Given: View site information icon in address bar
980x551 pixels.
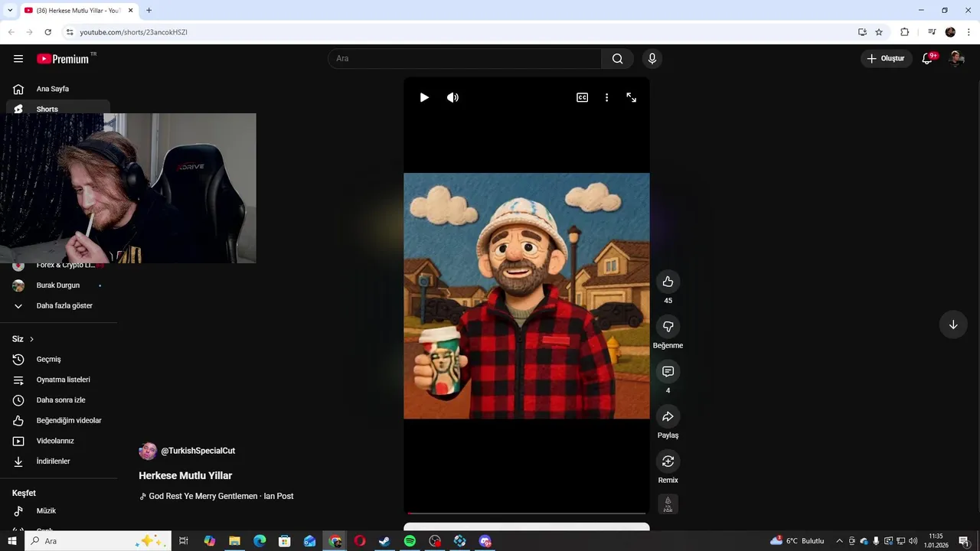Looking at the screenshot, I should tap(70, 32).
